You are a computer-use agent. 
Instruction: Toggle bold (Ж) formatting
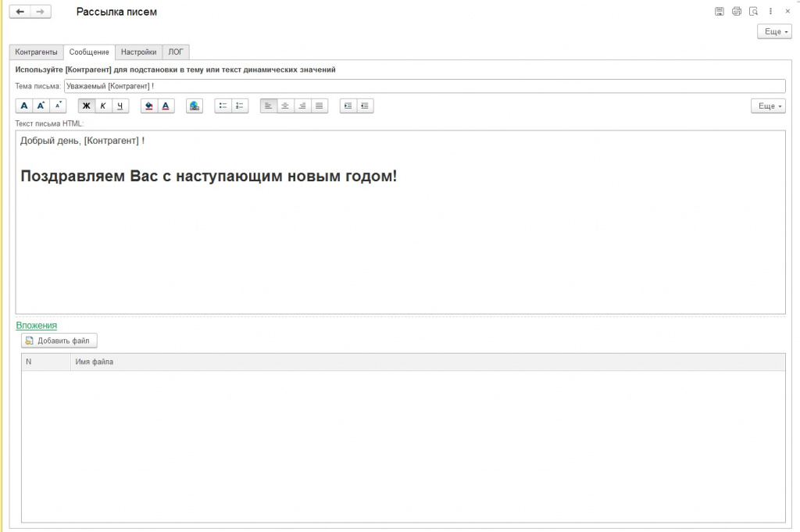click(x=86, y=105)
